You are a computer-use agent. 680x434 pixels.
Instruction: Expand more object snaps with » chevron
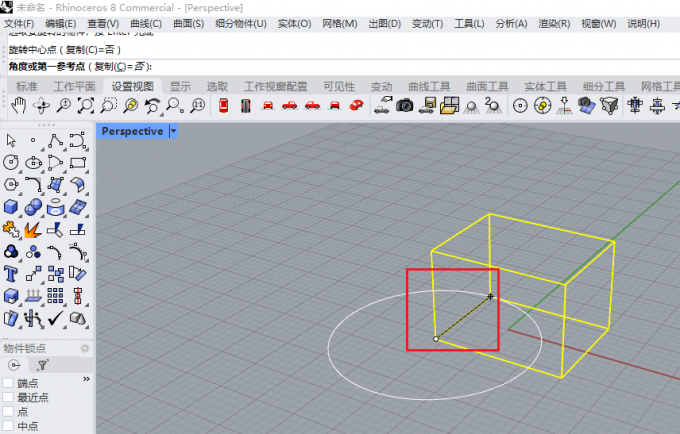point(86,379)
